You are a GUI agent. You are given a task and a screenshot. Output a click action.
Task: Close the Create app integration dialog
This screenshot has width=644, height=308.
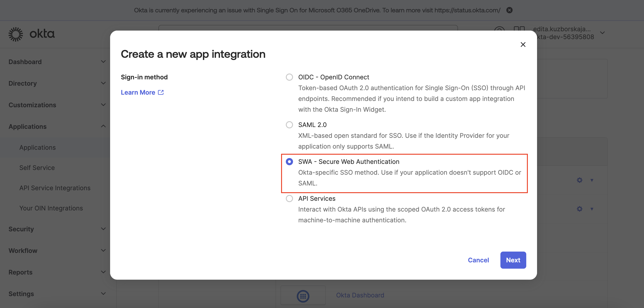click(x=523, y=45)
